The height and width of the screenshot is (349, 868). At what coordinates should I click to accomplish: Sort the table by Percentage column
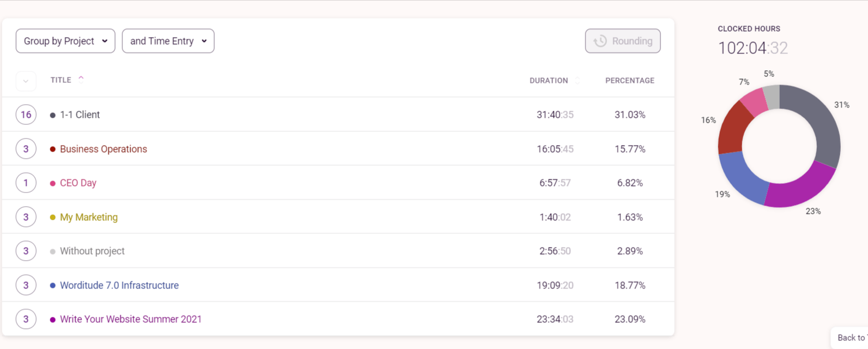[629, 81]
